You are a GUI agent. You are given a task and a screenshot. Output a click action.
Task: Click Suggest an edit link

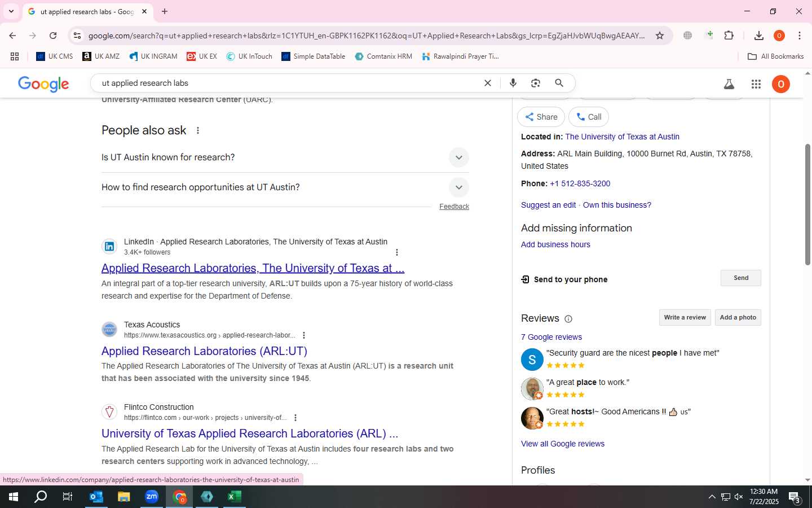[x=548, y=205]
